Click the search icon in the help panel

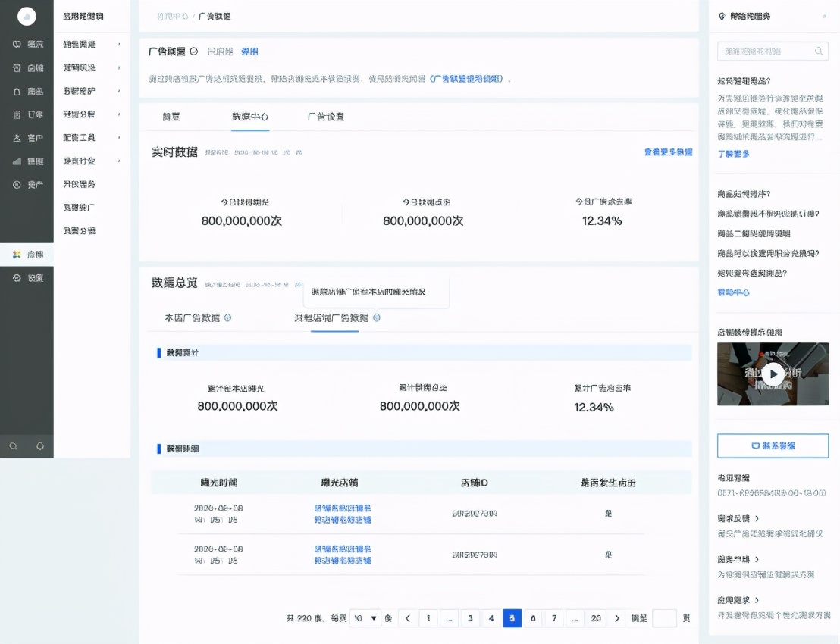[819, 52]
